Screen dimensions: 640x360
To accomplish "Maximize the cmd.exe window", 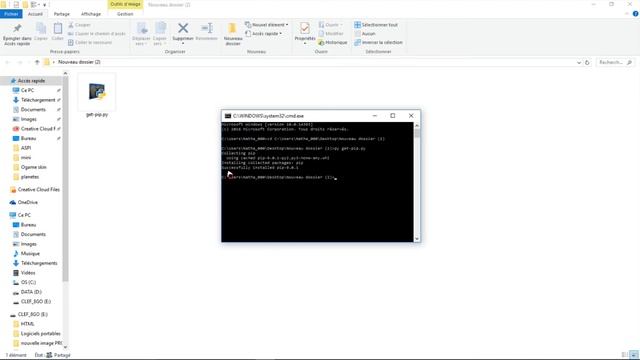I will pos(393,116).
